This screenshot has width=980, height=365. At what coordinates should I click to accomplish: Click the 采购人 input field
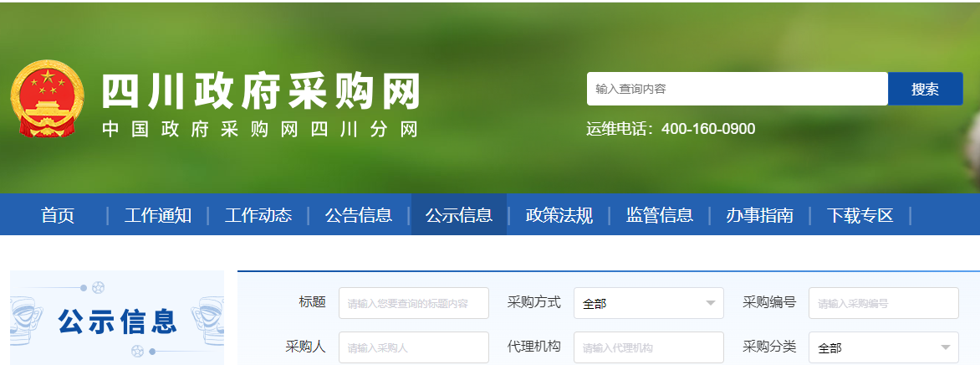pos(414,347)
